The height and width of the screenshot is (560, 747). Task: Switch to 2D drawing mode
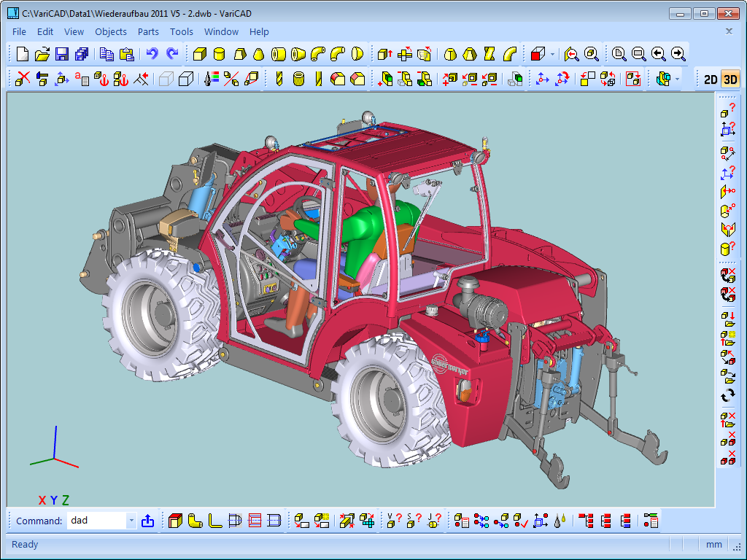pos(710,79)
